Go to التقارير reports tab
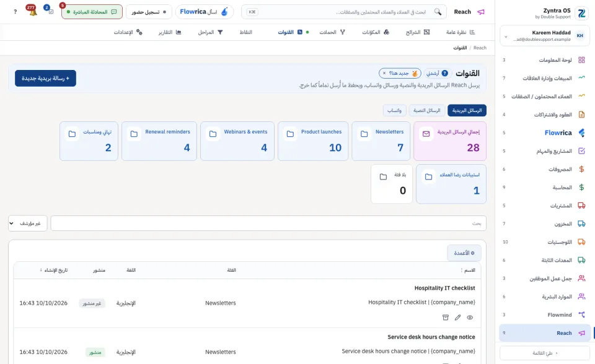595x364 pixels. (170, 32)
